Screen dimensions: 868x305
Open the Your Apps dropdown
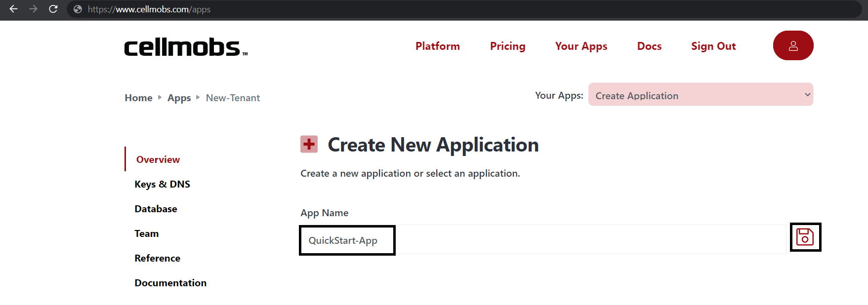click(x=701, y=95)
